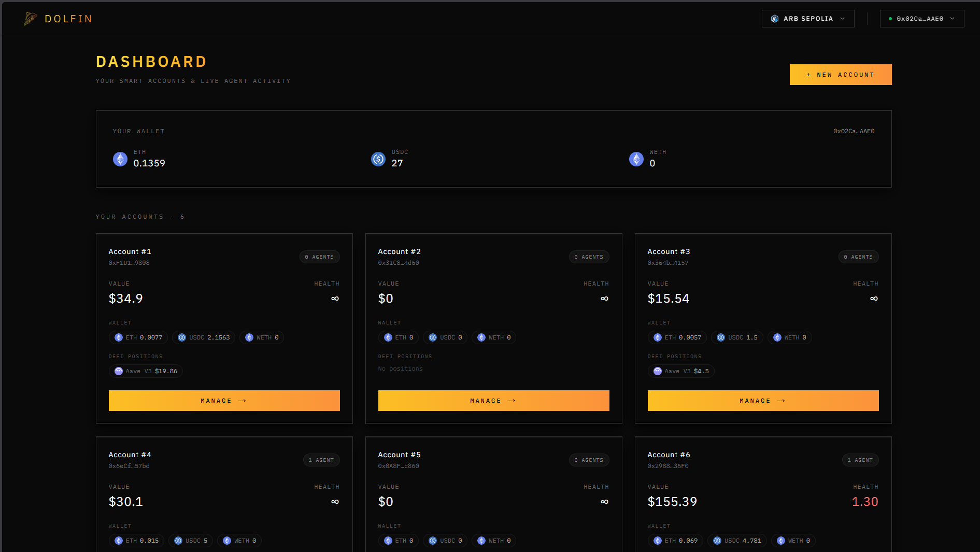The image size is (980, 552).
Task: Click the Dashboard heading
Action: [x=151, y=62]
